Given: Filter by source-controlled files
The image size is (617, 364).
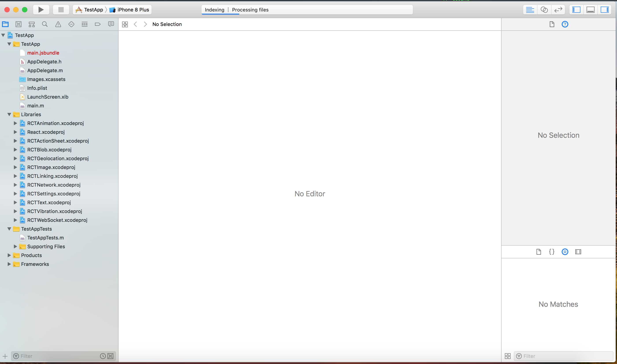Looking at the screenshot, I should click(111, 356).
